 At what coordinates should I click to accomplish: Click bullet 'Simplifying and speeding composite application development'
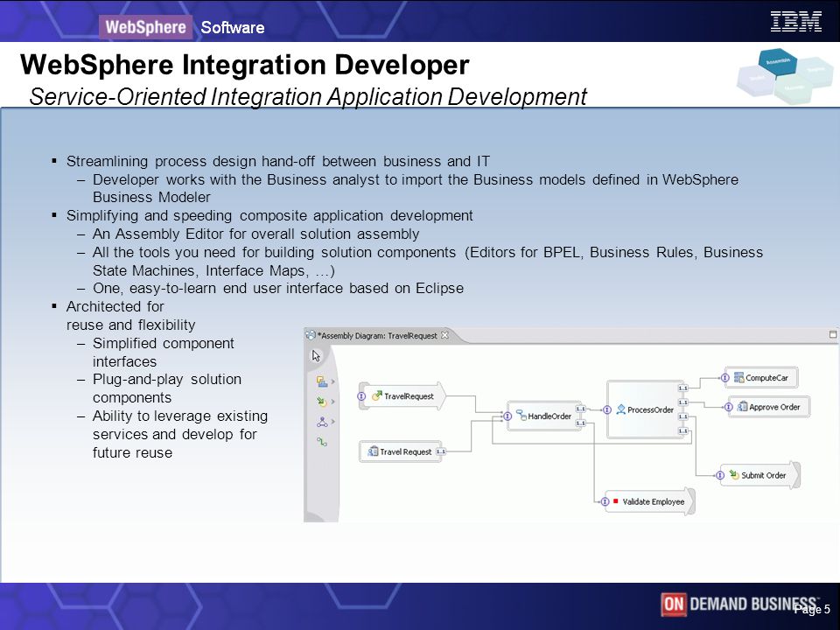pyautogui.click(x=269, y=215)
